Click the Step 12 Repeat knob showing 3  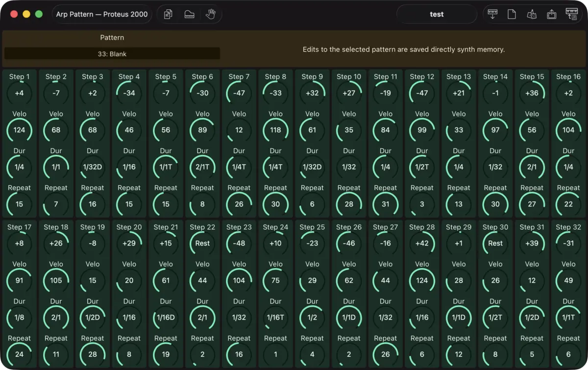(x=422, y=204)
